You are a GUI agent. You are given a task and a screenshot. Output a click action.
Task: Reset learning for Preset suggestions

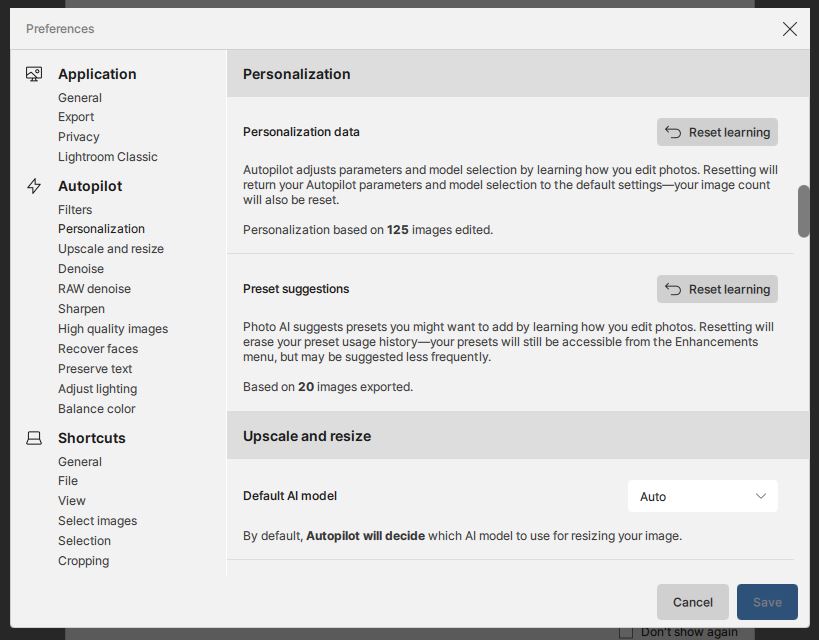[x=717, y=289]
